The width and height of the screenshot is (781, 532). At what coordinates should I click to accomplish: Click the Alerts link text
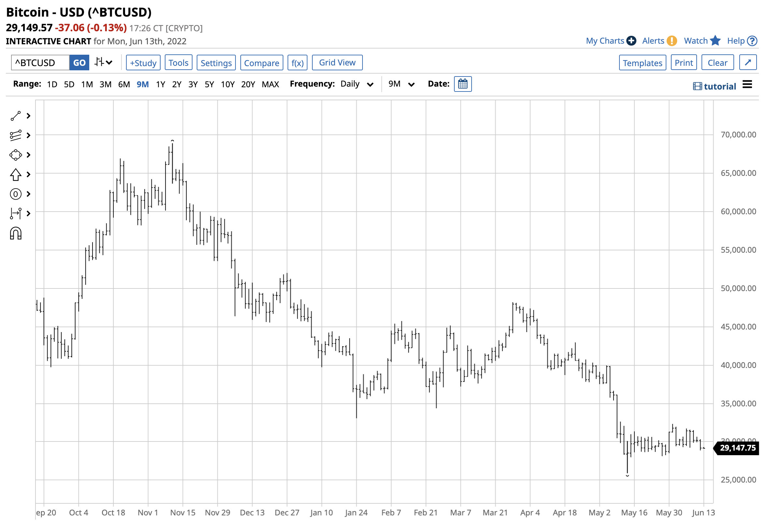654,41
